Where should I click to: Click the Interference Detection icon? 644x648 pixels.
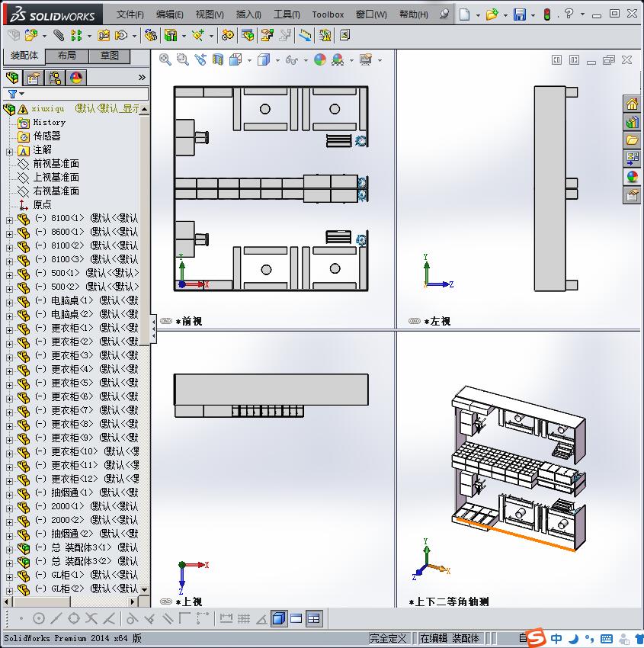pos(325,36)
